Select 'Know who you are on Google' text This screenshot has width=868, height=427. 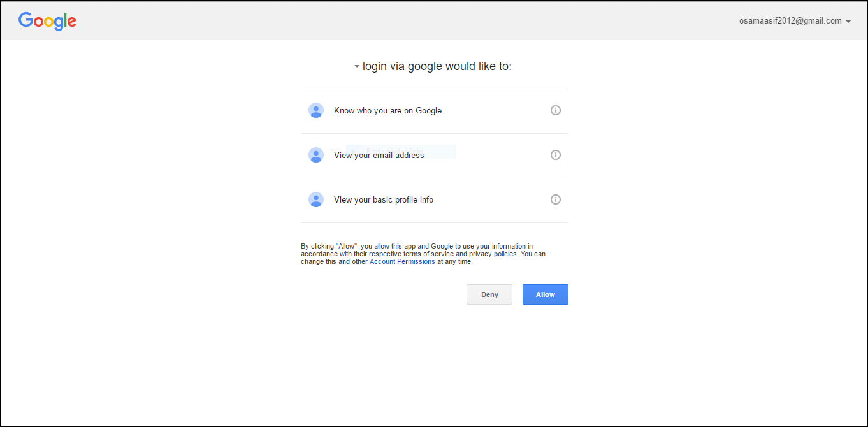click(387, 110)
